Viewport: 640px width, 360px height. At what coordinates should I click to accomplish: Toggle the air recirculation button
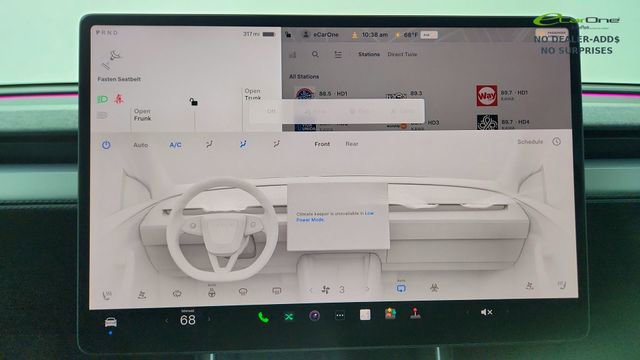coord(401,288)
